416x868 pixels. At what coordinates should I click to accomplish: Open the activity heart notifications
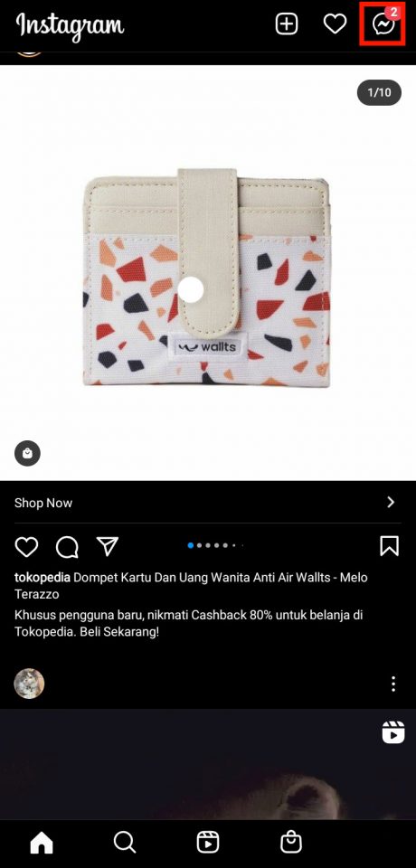coord(336,24)
